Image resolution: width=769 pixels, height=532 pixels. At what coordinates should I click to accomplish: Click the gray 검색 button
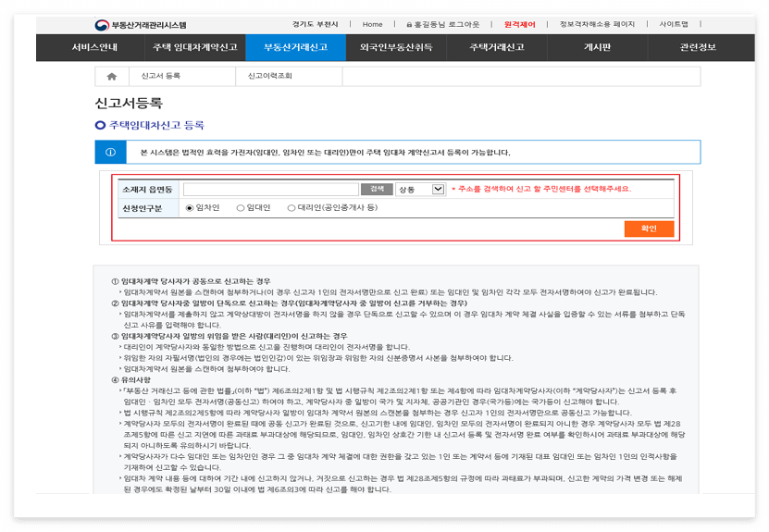[377, 189]
